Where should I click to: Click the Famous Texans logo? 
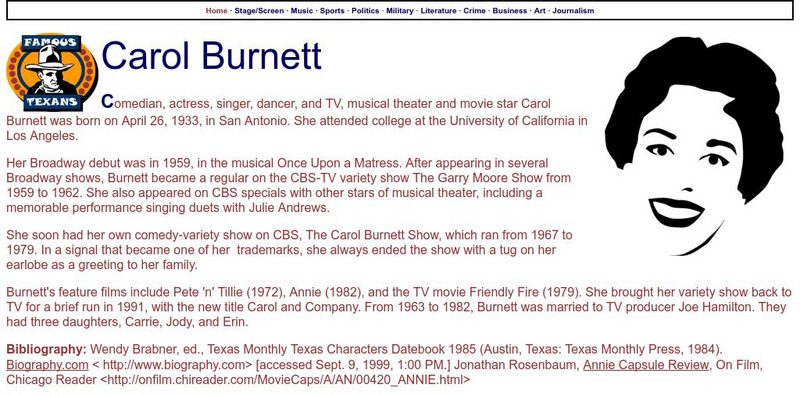tap(52, 72)
